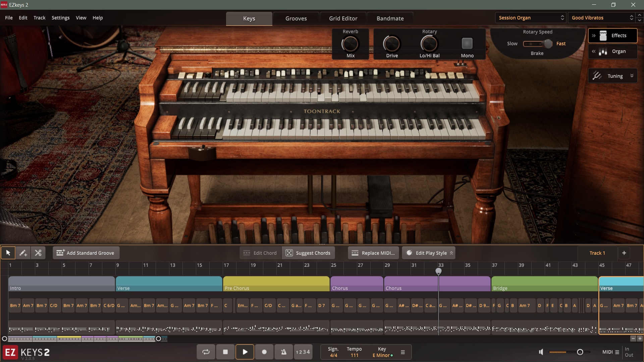Viewport: 644px width, 362px height.
Task: Collapse the Effects panel
Action: click(x=594, y=36)
